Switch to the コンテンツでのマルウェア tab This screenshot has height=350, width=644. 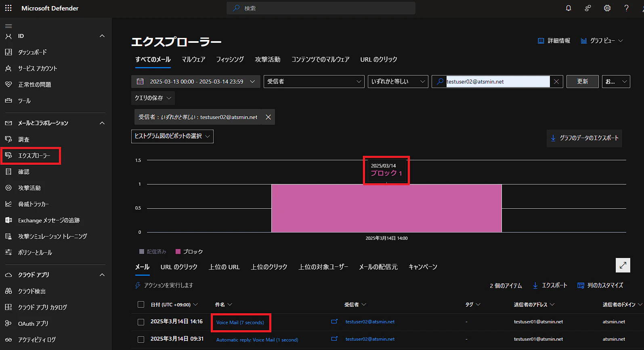(321, 59)
